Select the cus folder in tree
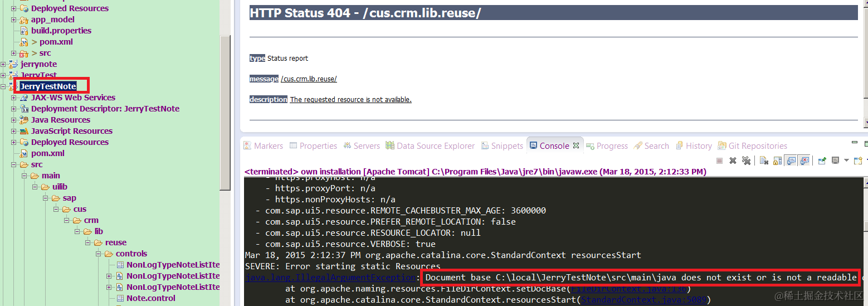 tap(80, 209)
